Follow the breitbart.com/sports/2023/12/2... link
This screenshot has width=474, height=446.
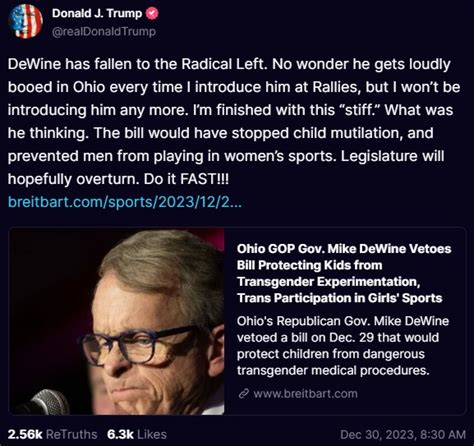[125, 202]
